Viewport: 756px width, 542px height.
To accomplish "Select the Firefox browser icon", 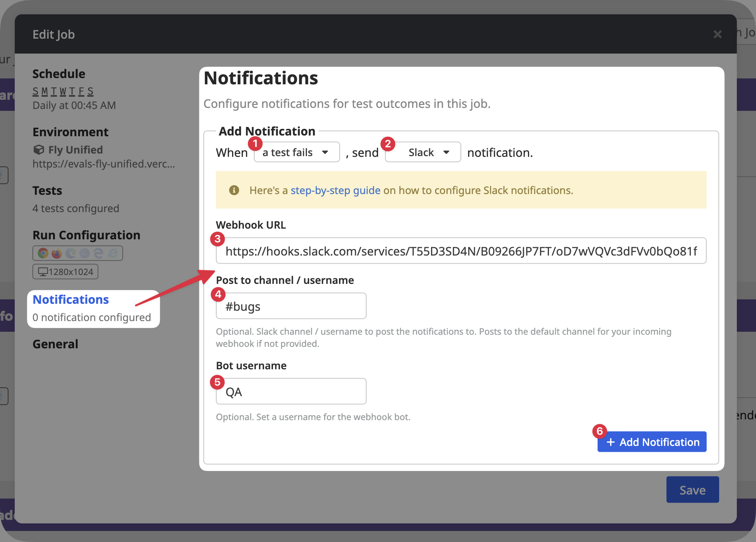I will point(57,253).
